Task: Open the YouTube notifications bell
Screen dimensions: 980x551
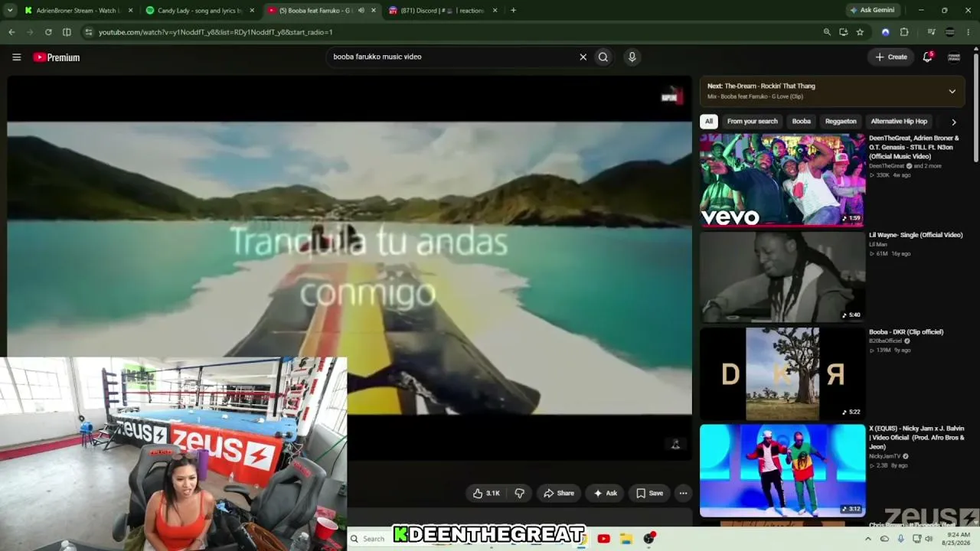Action: [x=927, y=57]
